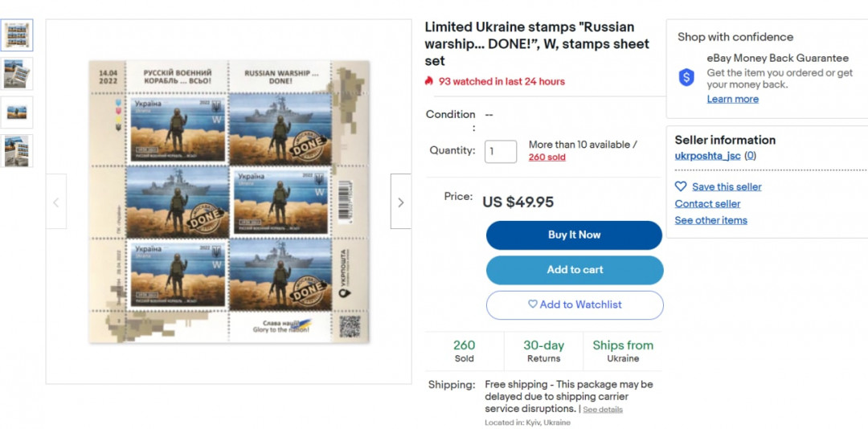Click the Buy It Now button
Viewport: 868px width, 429px height.
[x=574, y=235]
